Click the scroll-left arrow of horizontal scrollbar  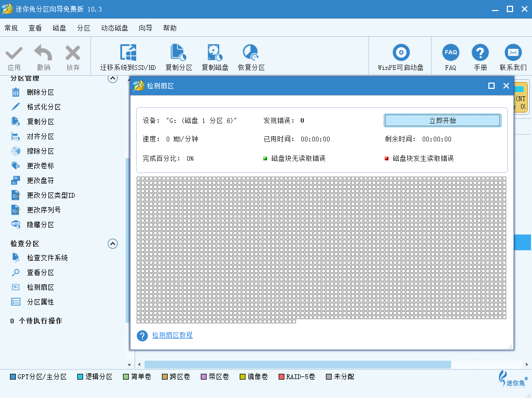(139, 364)
